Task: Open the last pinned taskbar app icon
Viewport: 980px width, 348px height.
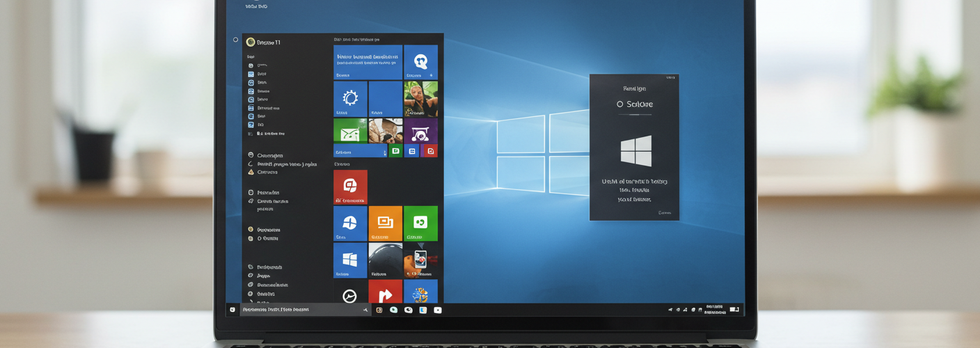Action: 438,310
